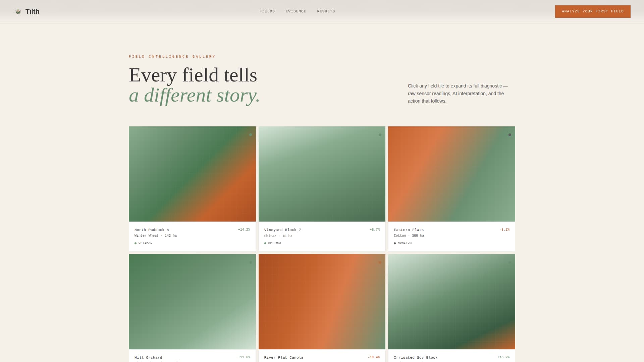
Task: Click the +11.6% yield value
Action: (244, 357)
